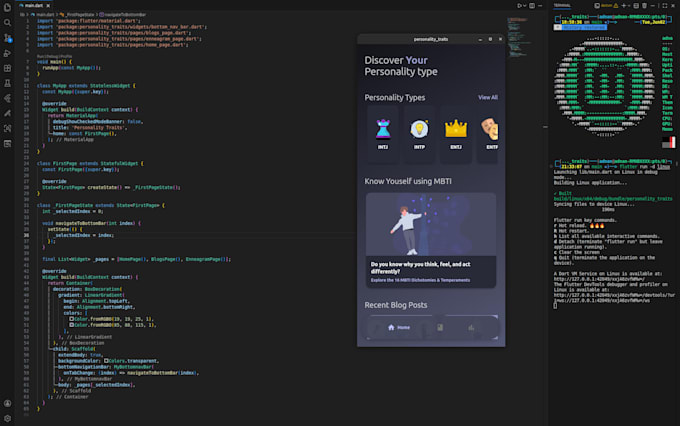Open the 127.0.0.1 Dart VM service URL
This screenshot has height=426, width=680.
point(599,279)
